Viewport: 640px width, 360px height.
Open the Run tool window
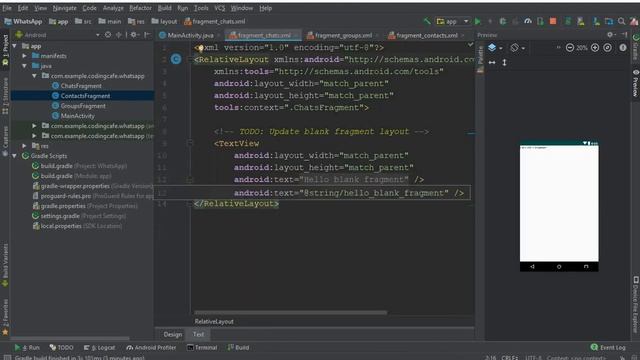pyautogui.click(x=27, y=348)
